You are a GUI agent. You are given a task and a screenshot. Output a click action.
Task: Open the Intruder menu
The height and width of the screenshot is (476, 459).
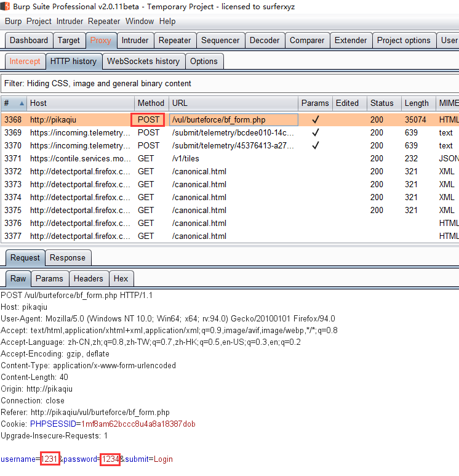tap(70, 22)
